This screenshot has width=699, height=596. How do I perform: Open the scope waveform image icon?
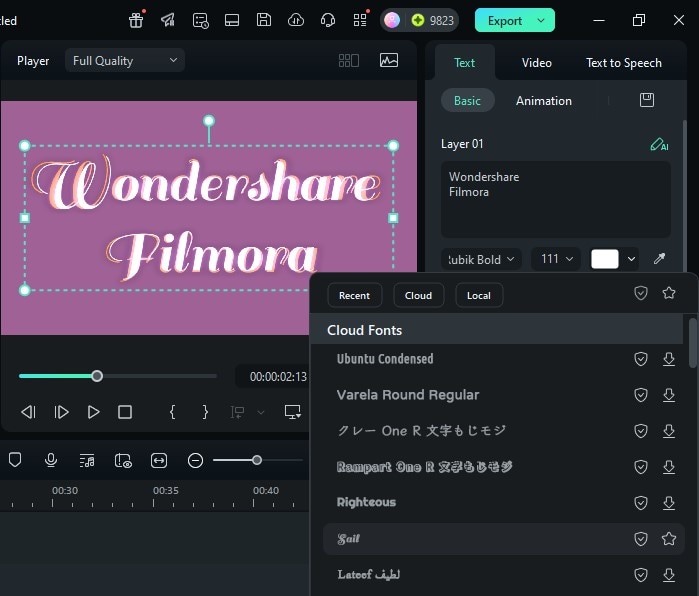pos(389,60)
